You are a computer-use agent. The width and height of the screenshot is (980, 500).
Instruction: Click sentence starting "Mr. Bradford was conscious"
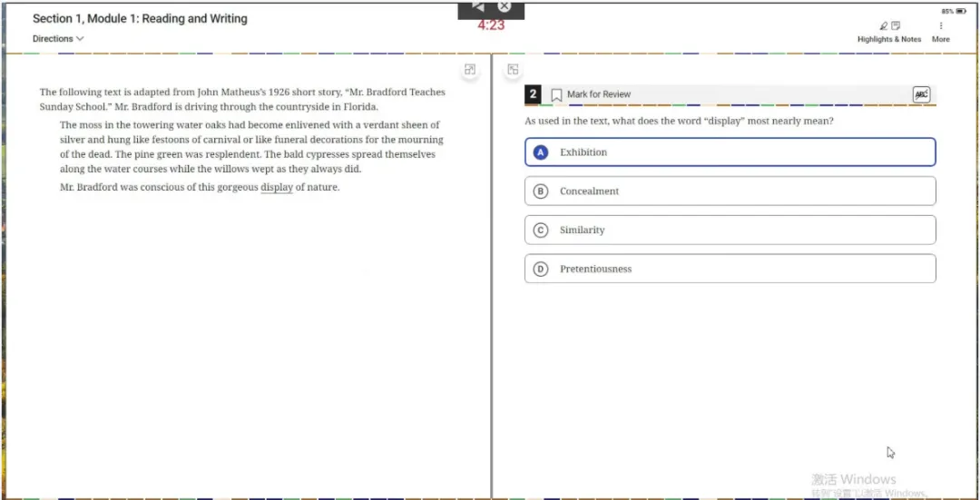[200, 187]
